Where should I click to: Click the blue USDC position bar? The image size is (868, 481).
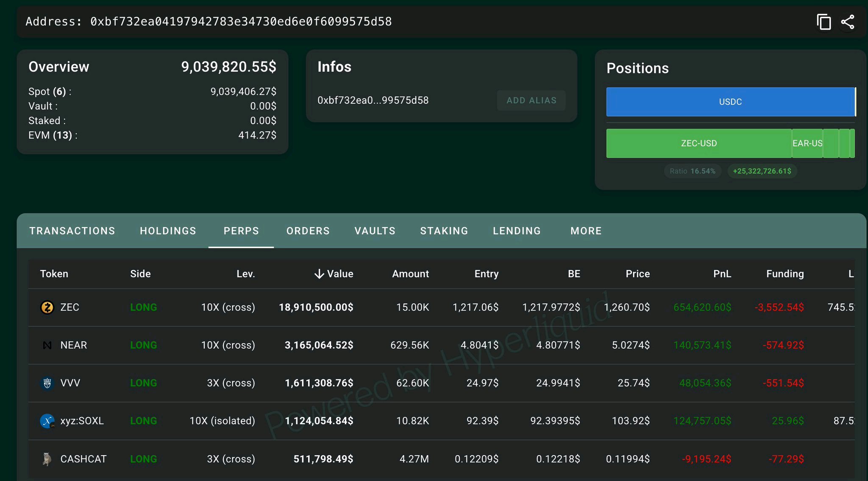(730, 102)
